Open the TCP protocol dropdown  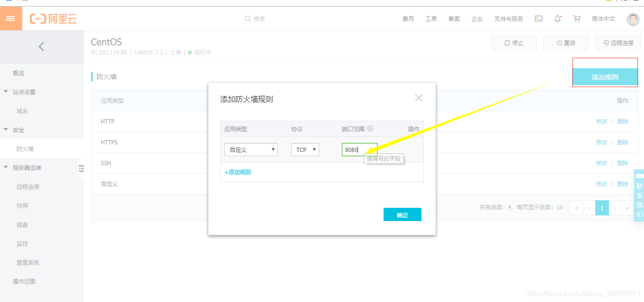coord(305,149)
